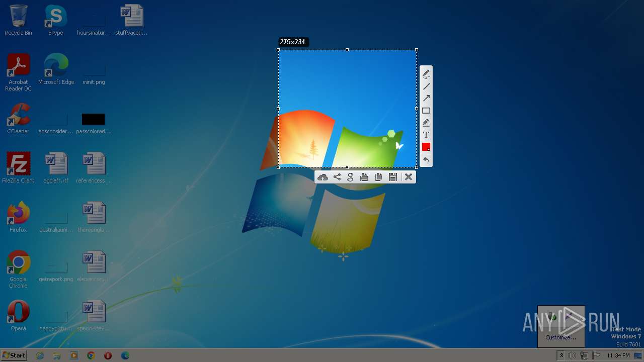This screenshot has width=644, height=362.
Task: Open the red color picker swatch
Action: (x=426, y=147)
